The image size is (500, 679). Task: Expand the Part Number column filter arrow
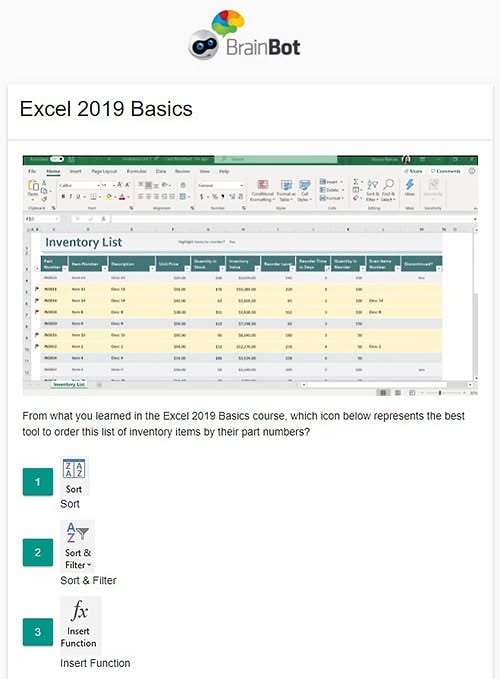coord(65,269)
